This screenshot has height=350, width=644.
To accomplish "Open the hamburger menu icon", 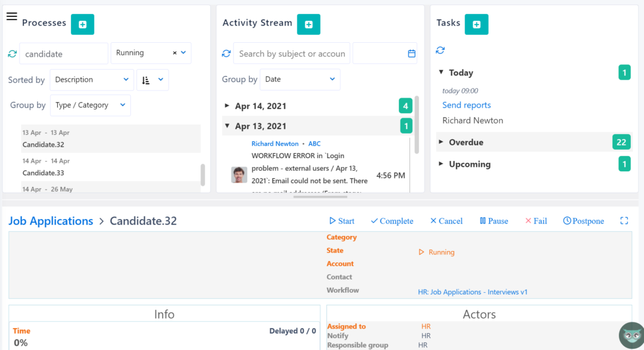I will point(11,16).
